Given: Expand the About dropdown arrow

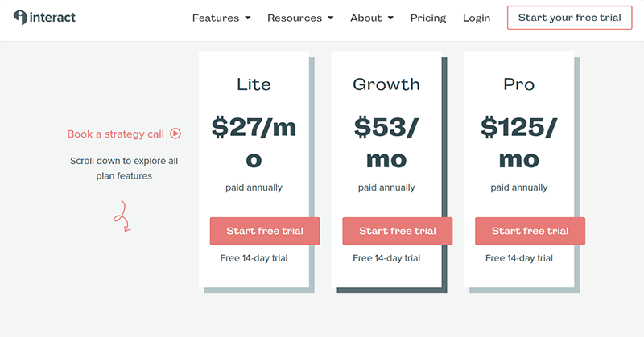Looking at the screenshot, I should pos(390,18).
